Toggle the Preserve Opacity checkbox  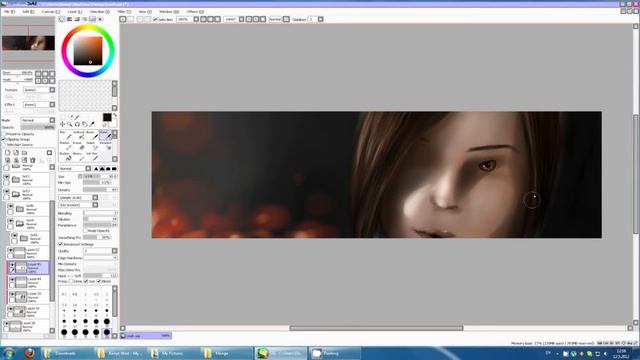(4, 134)
